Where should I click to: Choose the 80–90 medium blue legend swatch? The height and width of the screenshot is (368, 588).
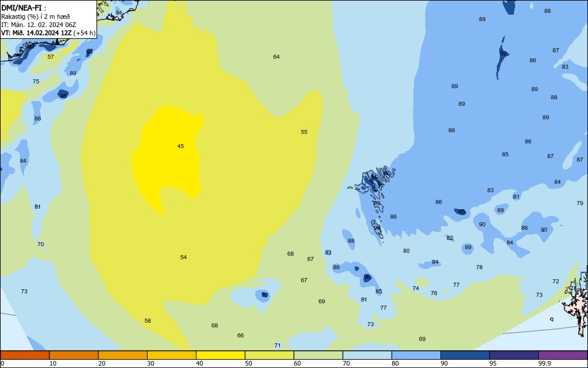[416, 355]
